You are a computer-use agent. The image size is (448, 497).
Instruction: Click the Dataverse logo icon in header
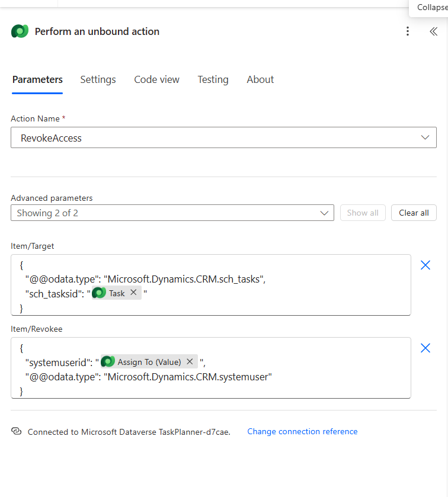[20, 31]
